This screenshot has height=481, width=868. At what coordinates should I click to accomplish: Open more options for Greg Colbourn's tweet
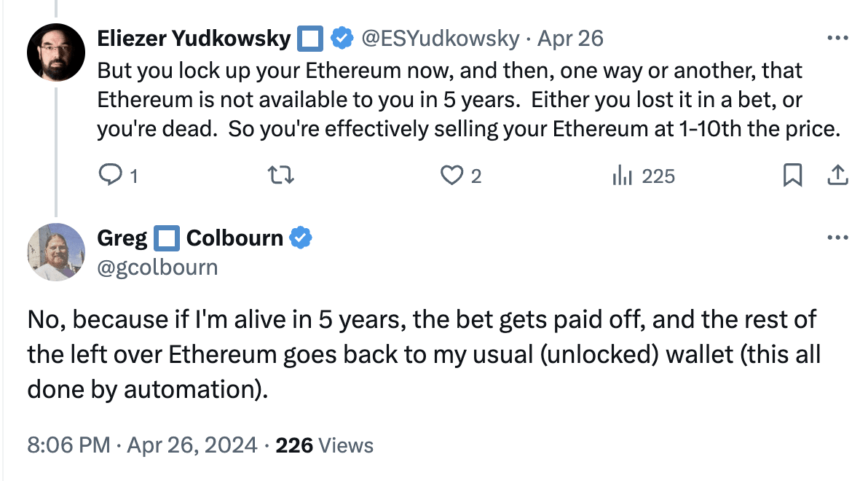[x=838, y=238]
